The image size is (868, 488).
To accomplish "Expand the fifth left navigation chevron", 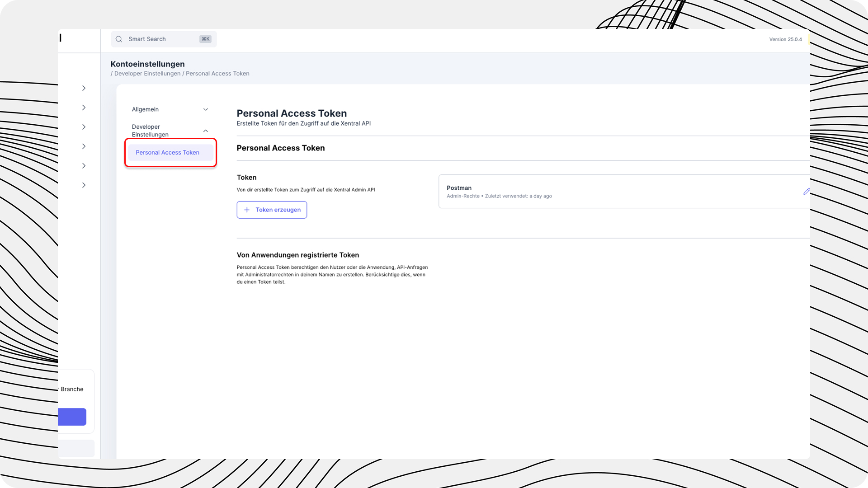I will pos(84,166).
